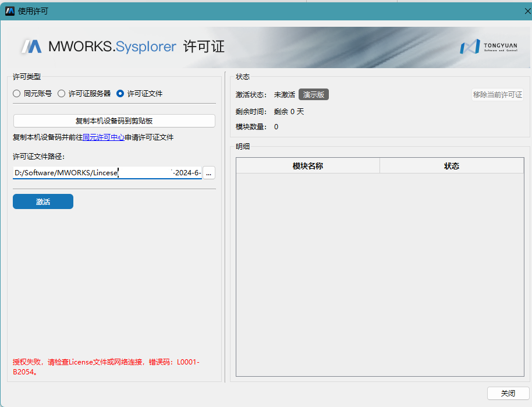Focus the license file path field

click(x=108, y=172)
